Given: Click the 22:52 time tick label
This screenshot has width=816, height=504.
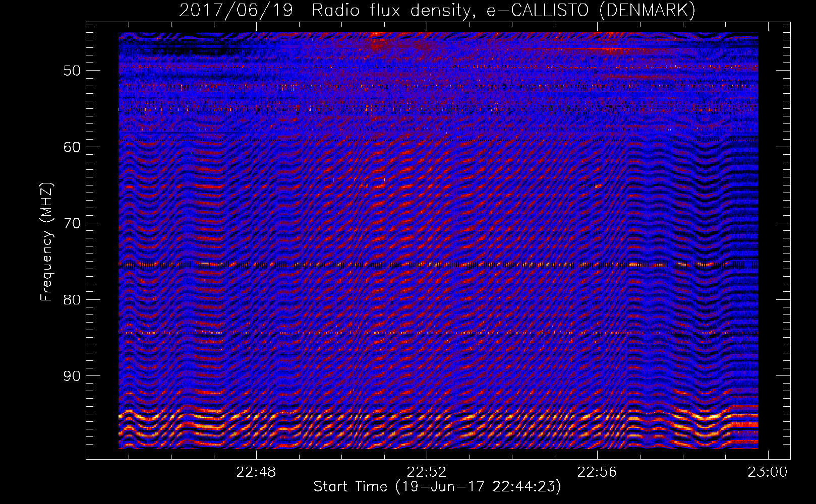Looking at the screenshot, I should [427, 472].
